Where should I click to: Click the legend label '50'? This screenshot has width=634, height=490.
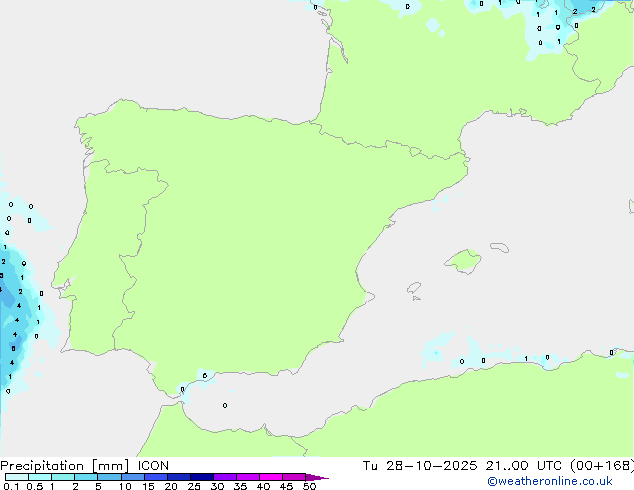click(309, 486)
